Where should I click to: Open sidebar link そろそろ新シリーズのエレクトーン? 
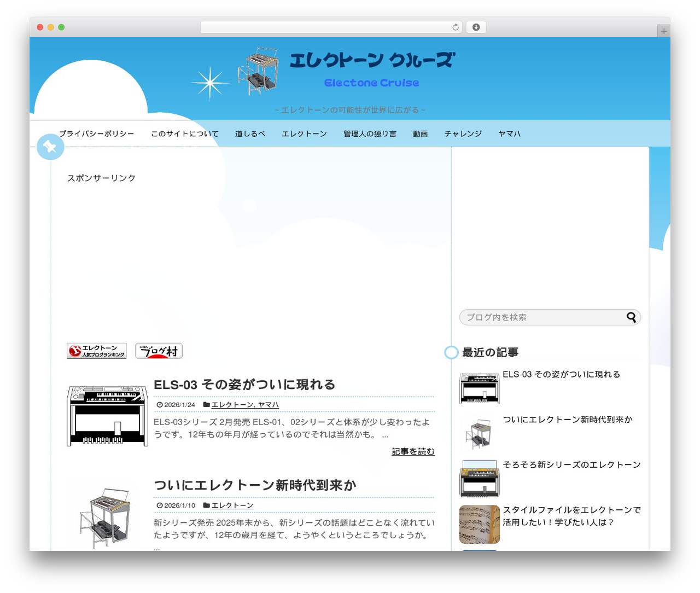[571, 464]
